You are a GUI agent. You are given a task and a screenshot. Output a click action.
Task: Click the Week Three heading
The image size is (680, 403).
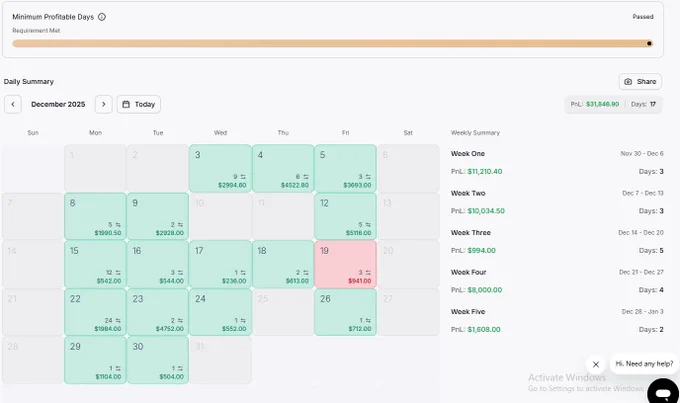tap(471, 233)
